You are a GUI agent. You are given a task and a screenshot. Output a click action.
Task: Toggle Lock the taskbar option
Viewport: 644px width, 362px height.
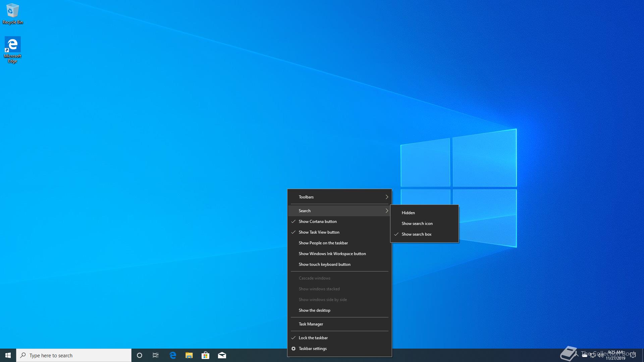pyautogui.click(x=313, y=338)
